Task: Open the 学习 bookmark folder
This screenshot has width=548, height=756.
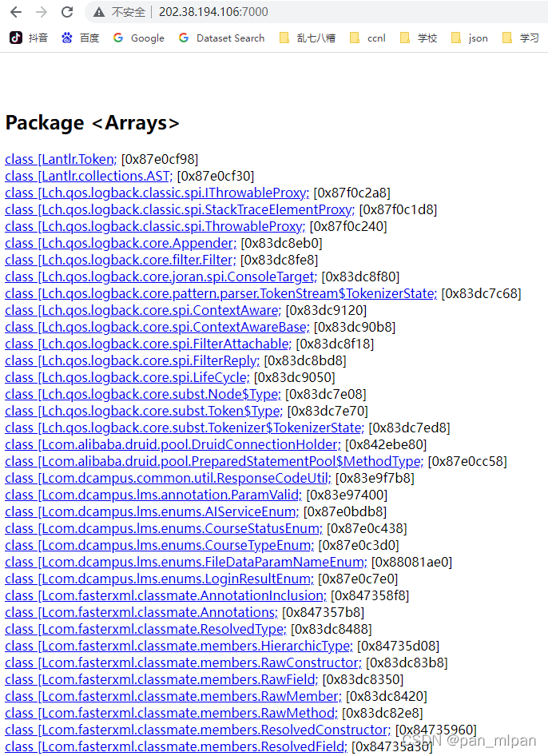Action: [x=521, y=38]
